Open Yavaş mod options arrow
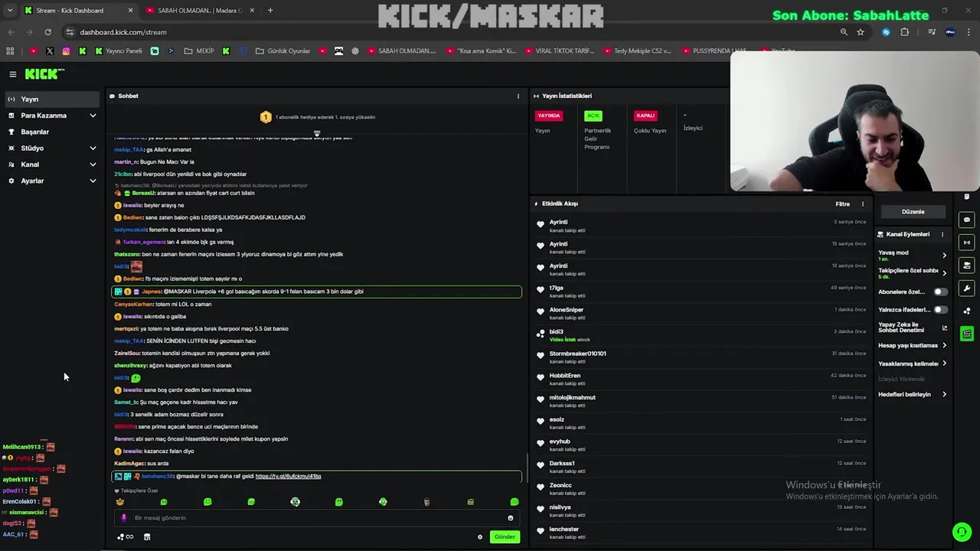This screenshot has height=551, width=980. click(x=944, y=255)
